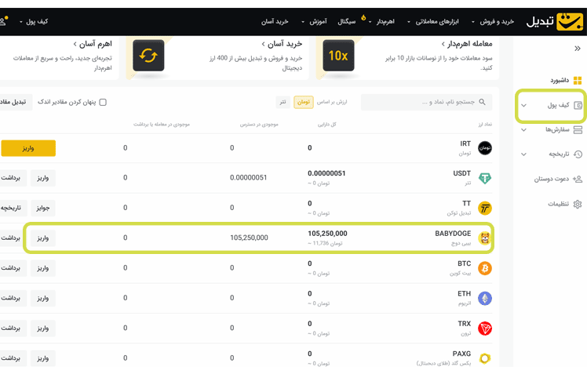Click the red TRX coin icon
This screenshot has height=392, width=587.
pyautogui.click(x=485, y=328)
